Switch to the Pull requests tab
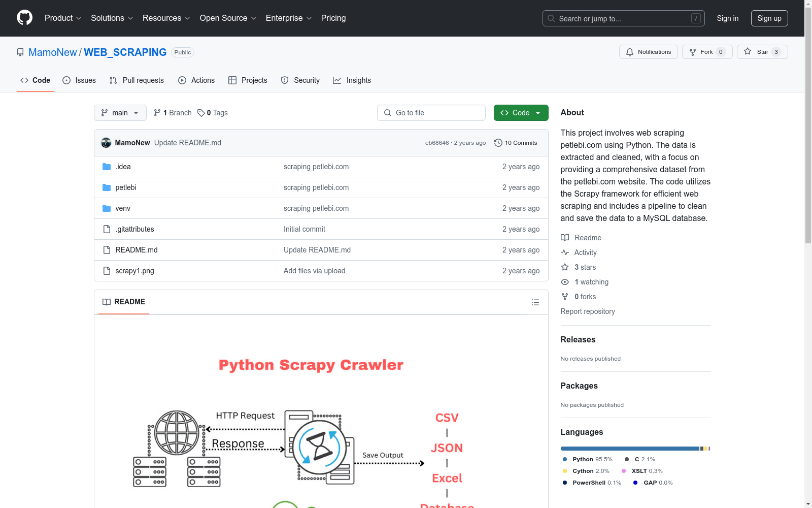812x508 pixels. pos(137,80)
